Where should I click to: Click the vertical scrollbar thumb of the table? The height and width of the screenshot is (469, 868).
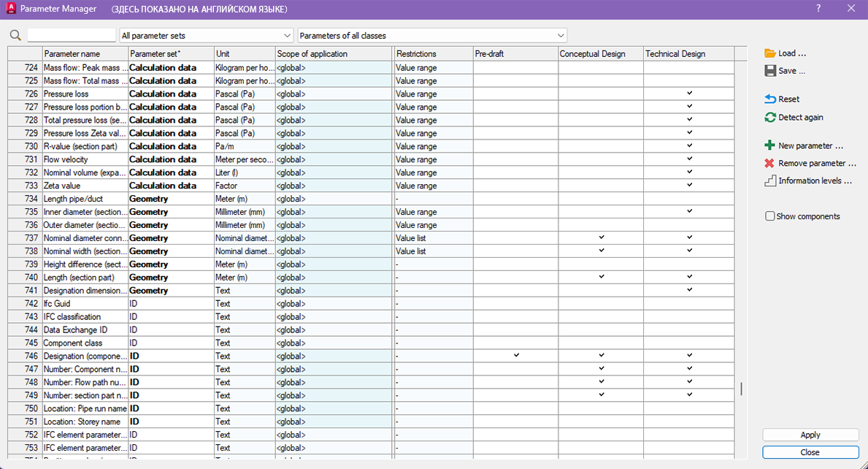click(x=741, y=389)
